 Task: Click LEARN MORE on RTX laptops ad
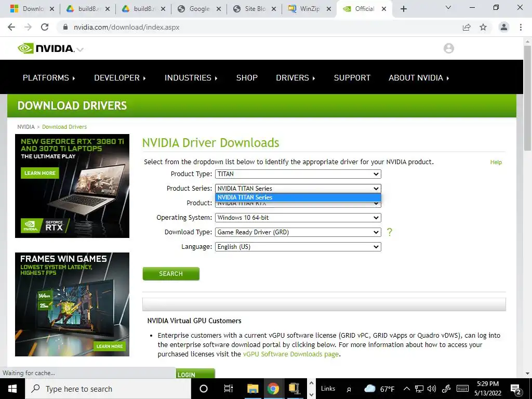(x=39, y=173)
